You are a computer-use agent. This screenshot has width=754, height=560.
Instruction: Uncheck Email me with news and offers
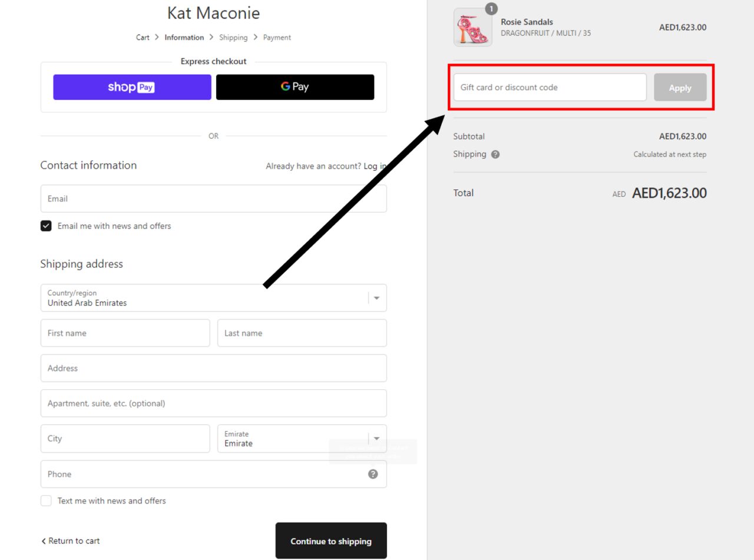click(46, 226)
